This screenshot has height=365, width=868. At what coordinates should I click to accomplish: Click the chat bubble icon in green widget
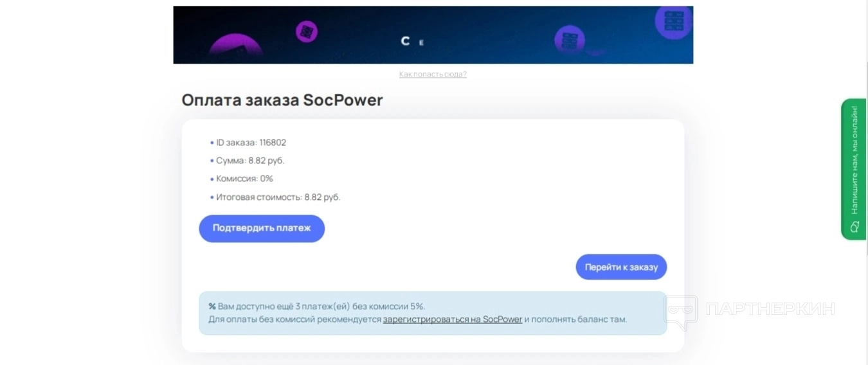pyautogui.click(x=854, y=226)
